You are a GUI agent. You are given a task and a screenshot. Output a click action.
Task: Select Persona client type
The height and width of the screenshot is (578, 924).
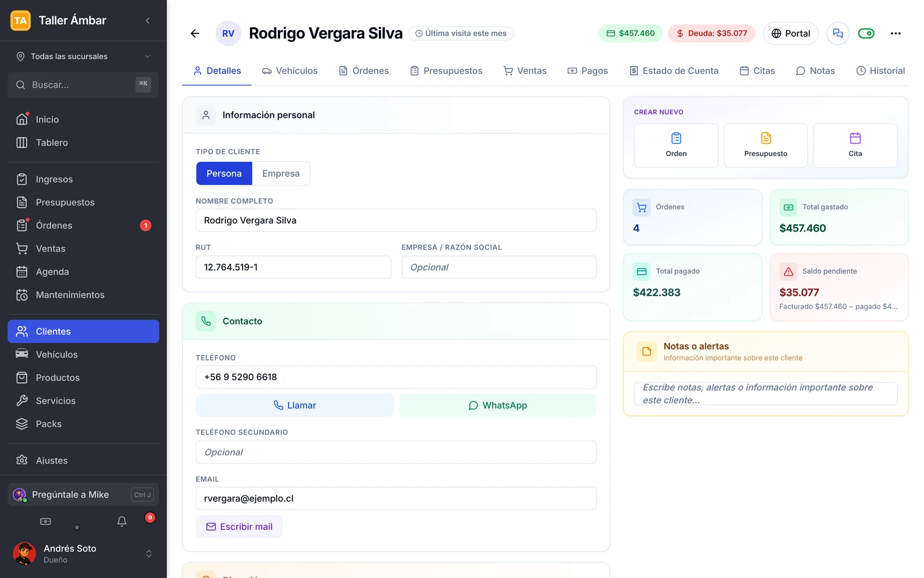coord(224,173)
